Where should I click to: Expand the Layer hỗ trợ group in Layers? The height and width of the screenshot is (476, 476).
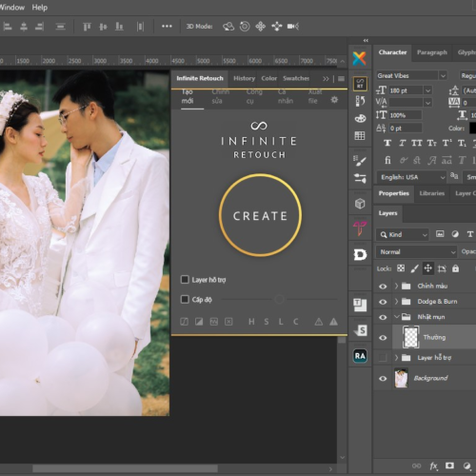point(396,358)
